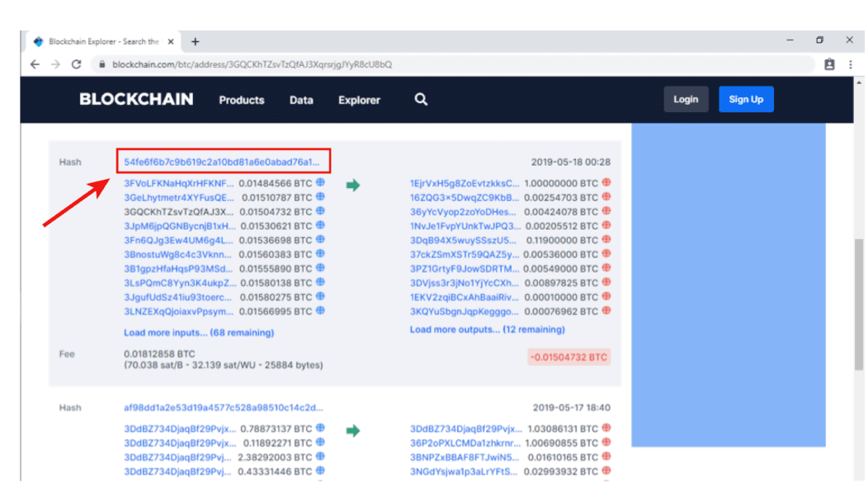This screenshot has height=488, width=868.
Task: Click the red globe icon beside 0.00076962 BTC
Action: pos(606,311)
